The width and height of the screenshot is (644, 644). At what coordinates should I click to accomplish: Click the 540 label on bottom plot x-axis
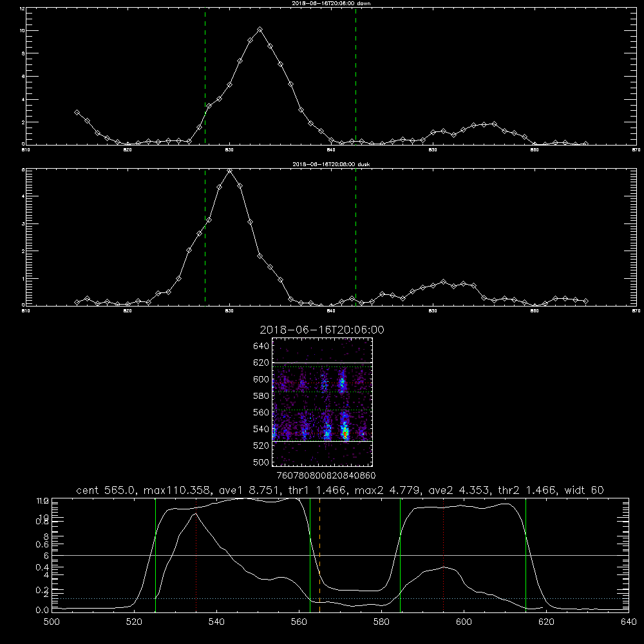point(216,622)
